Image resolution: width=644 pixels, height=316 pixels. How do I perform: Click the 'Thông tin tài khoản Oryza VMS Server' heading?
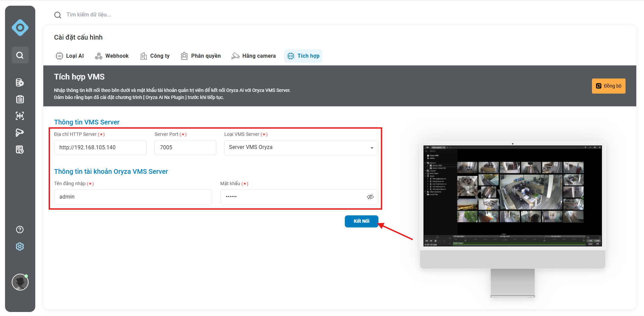point(111,171)
